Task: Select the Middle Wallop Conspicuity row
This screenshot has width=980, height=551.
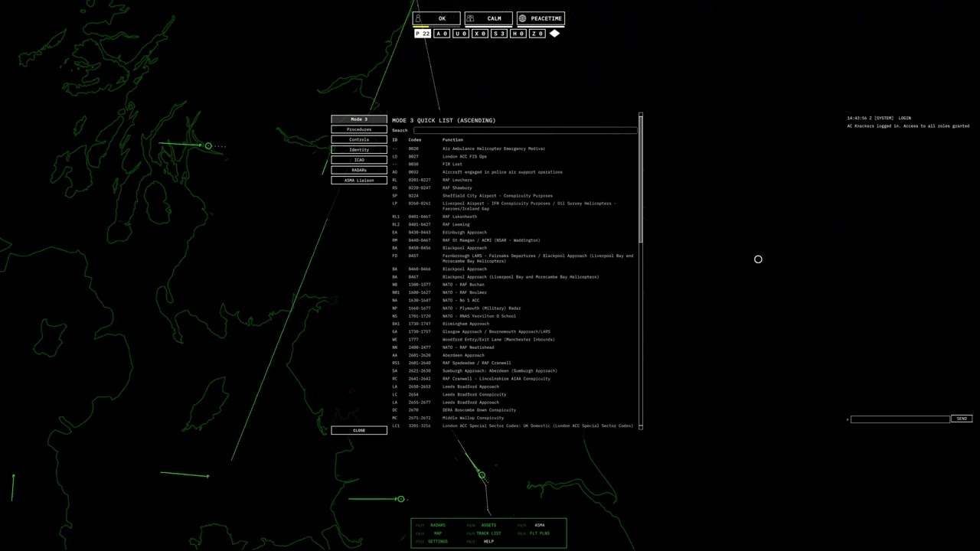Action: coord(514,418)
